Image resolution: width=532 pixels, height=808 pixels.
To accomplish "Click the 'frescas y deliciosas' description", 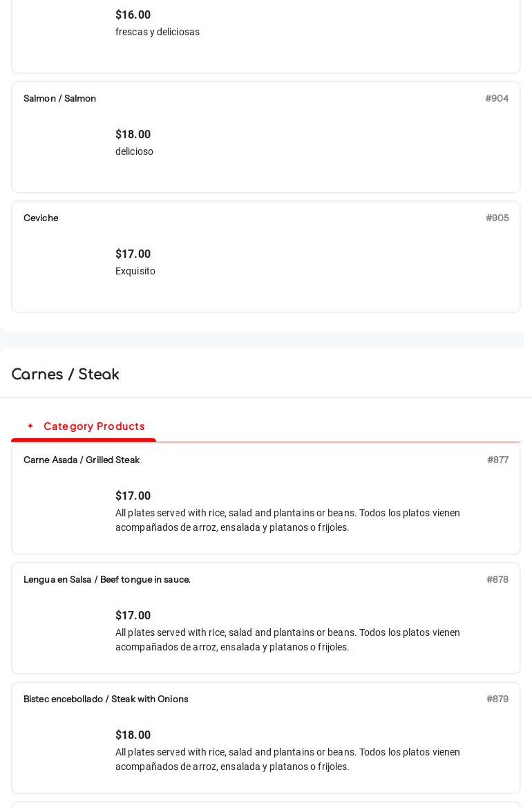I will 158,32.
